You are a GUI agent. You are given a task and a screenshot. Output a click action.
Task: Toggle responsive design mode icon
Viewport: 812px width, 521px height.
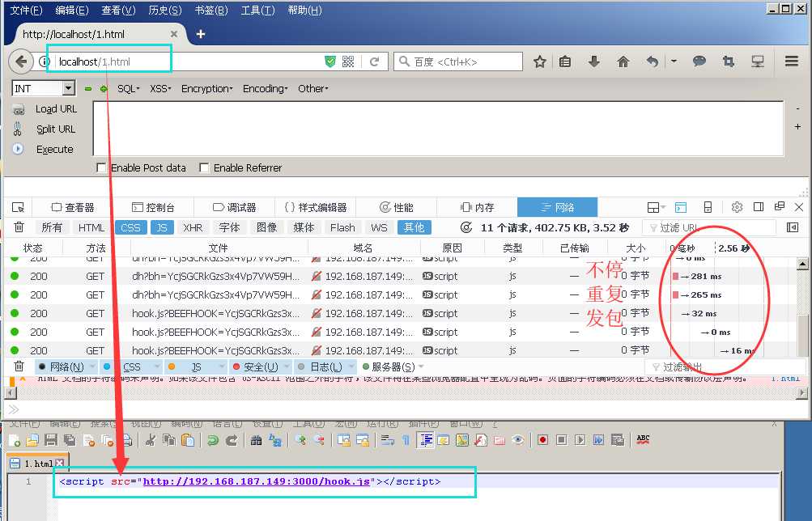tap(708, 207)
